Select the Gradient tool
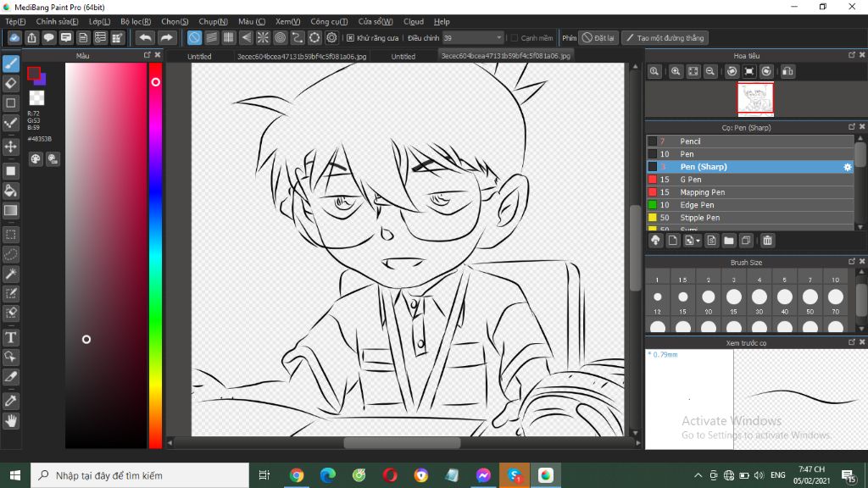This screenshot has width=868, height=488. (x=10, y=211)
